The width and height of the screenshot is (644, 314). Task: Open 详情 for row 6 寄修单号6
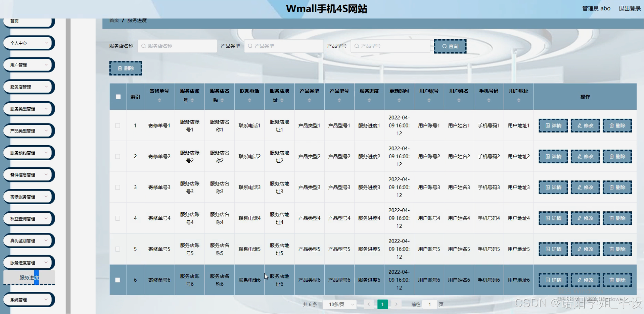pyautogui.click(x=553, y=280)
